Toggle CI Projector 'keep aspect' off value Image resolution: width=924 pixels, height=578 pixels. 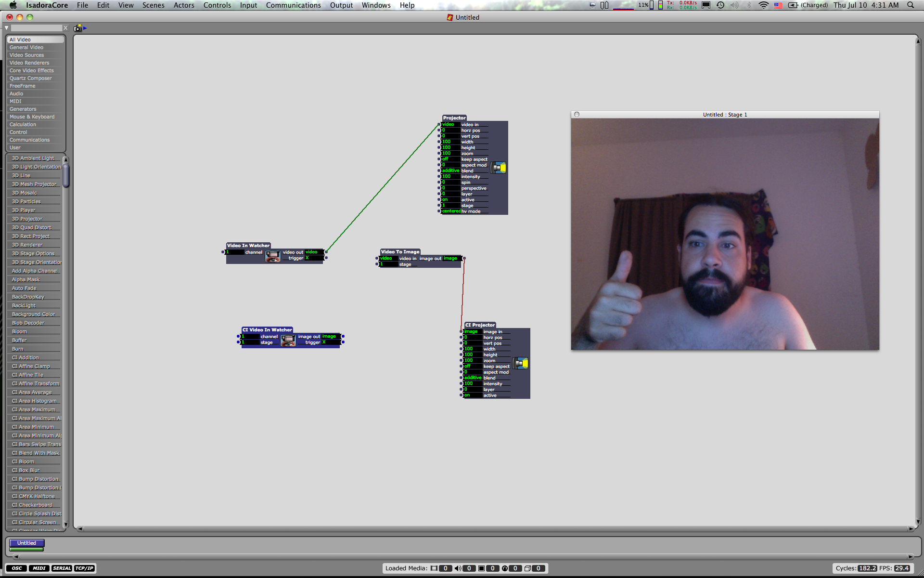point(473,366)
